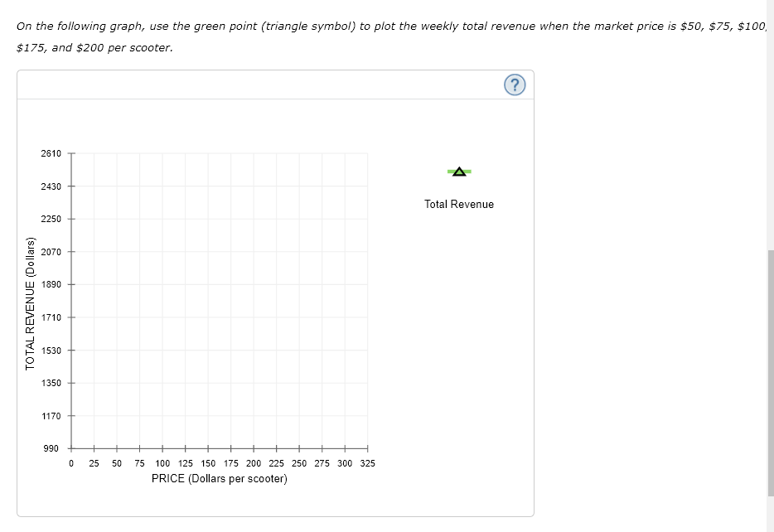
Task: Click the 175 label on the horizontal axis
Action: [231, 463]
